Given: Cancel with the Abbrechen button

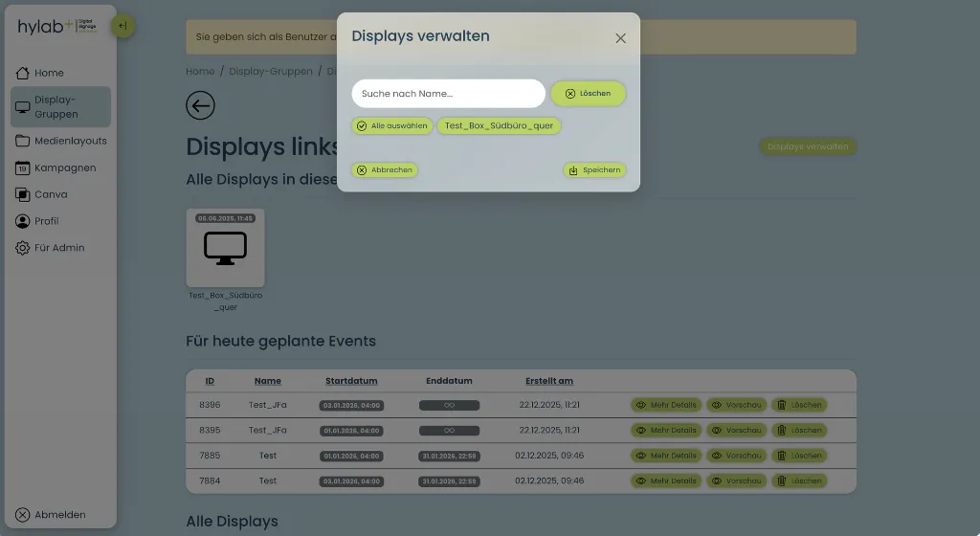Looking at the screenshot, I should point(385,170).
